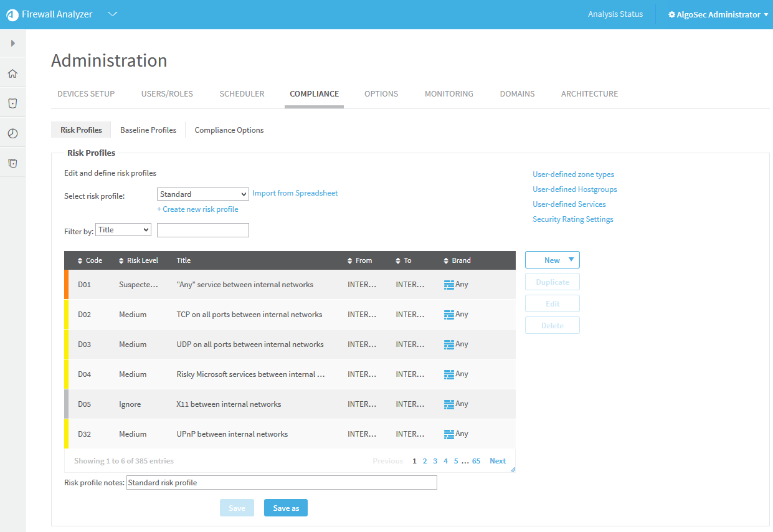Click the bottom sidebar device icon
The width and height of the screenshot is (773, 532).
click(12, 163)
